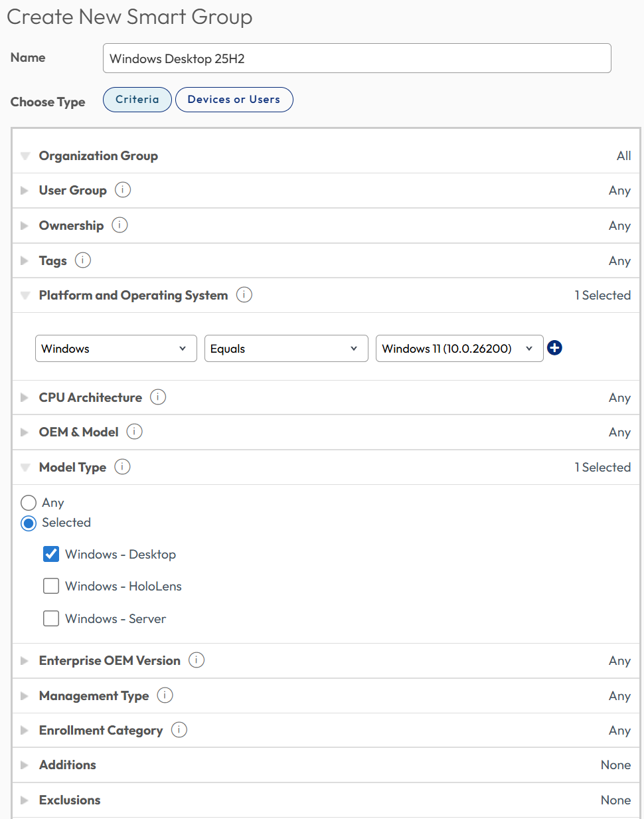
Task: Click the Platform and Operating System info icon
Action: pos(244,295)
